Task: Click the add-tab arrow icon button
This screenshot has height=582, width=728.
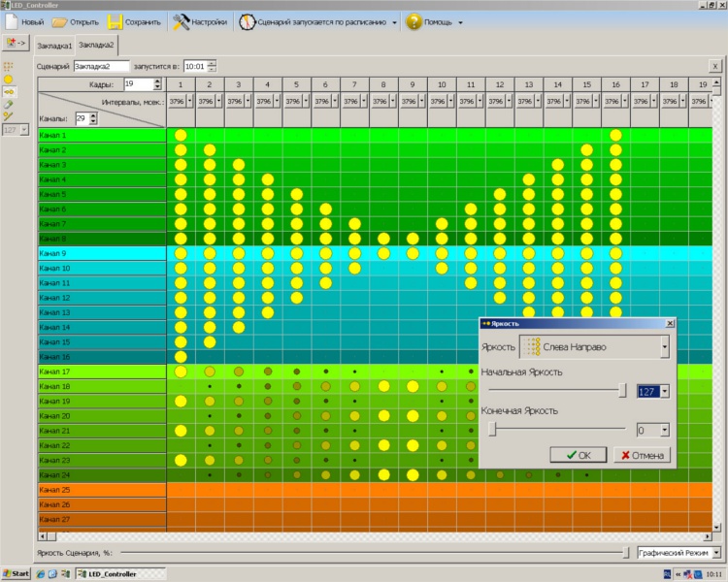Action: pyautogui.click(x=15, y=44)
